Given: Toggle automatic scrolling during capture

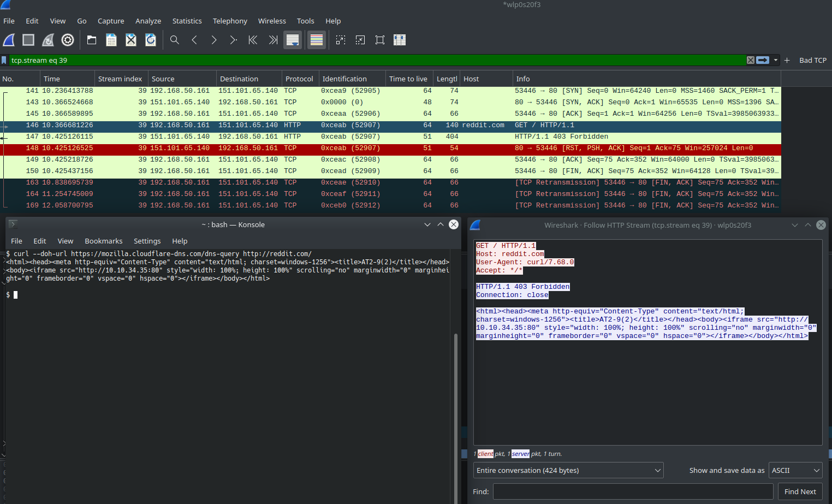Looking at the screenshot, I should point(292,40).
